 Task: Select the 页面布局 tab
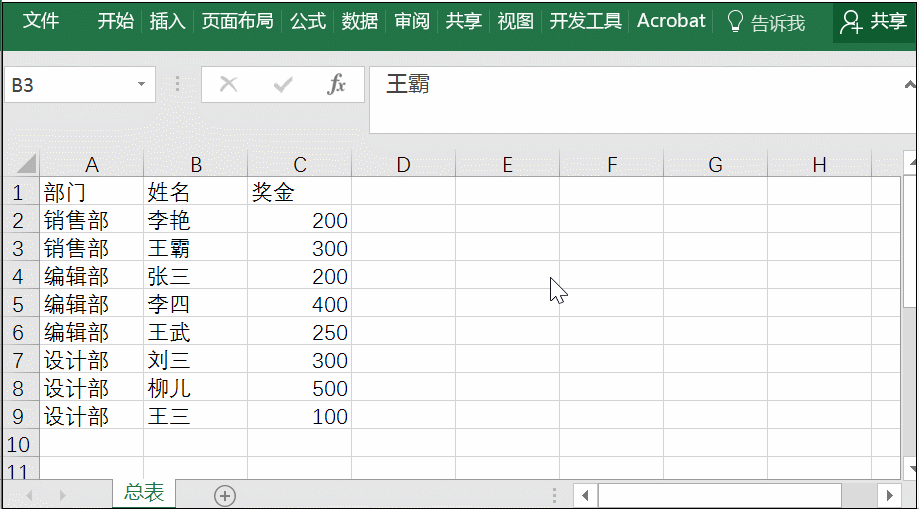coord(237,22)
